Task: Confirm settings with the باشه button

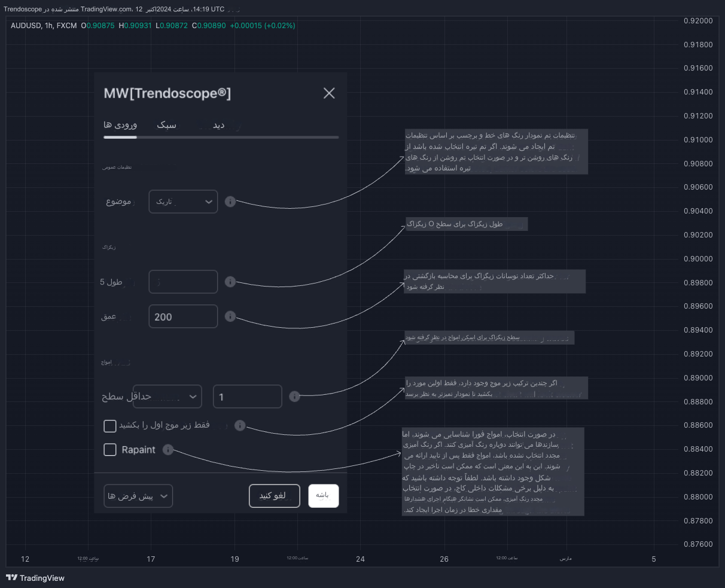Action: tap(324, 496)
